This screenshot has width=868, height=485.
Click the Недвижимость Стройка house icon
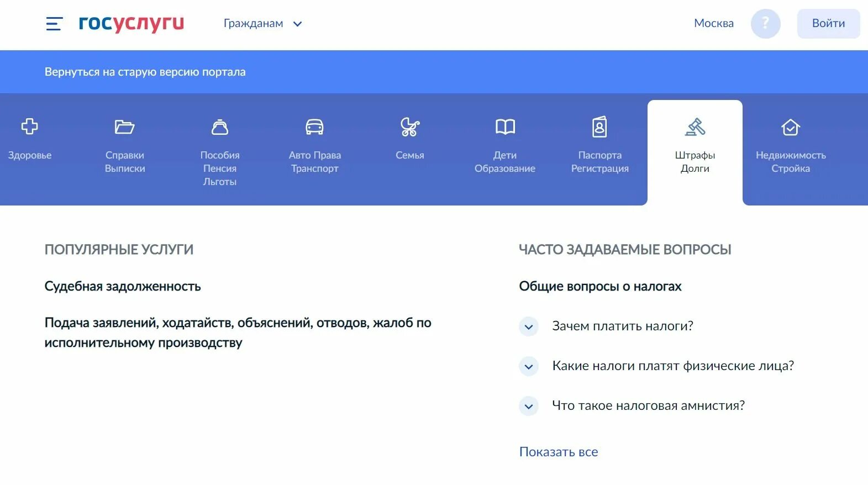point(791,127)
